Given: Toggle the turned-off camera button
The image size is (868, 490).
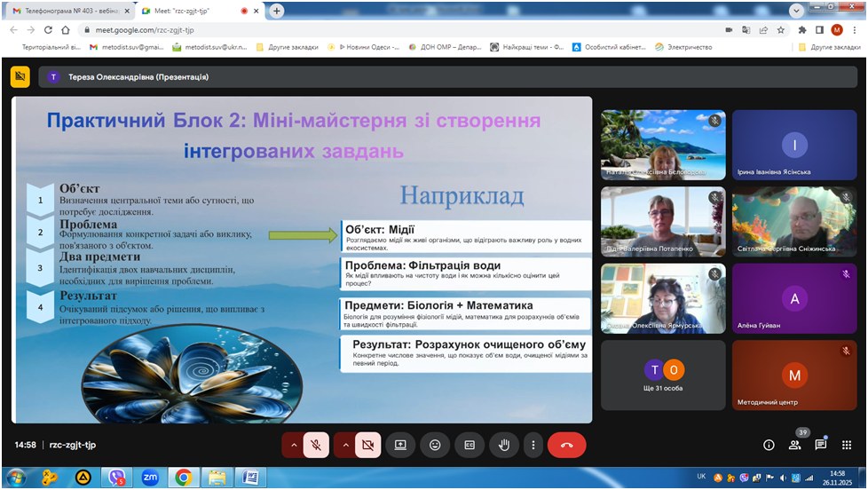Looking at the screenshot, I should [x=368, y=445].
